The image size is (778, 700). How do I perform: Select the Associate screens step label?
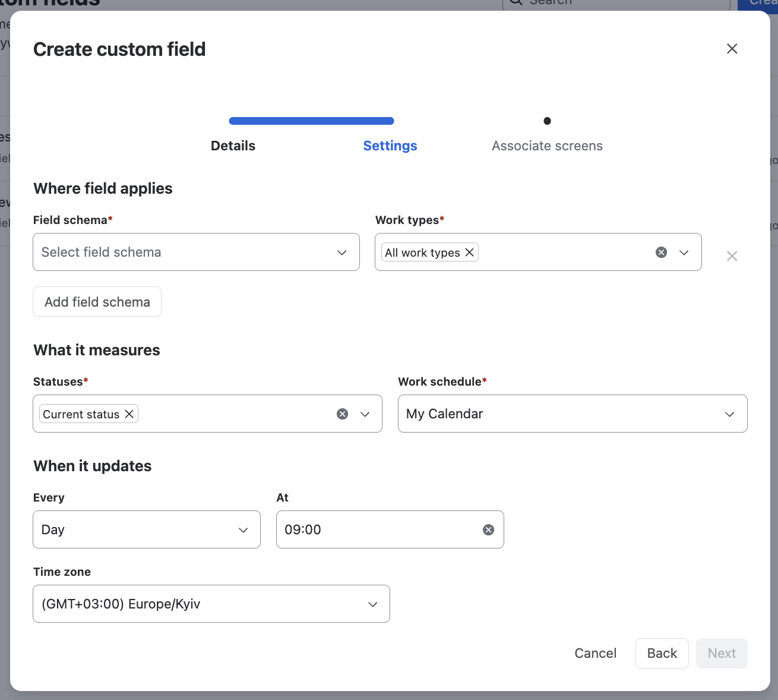point(547,146)
